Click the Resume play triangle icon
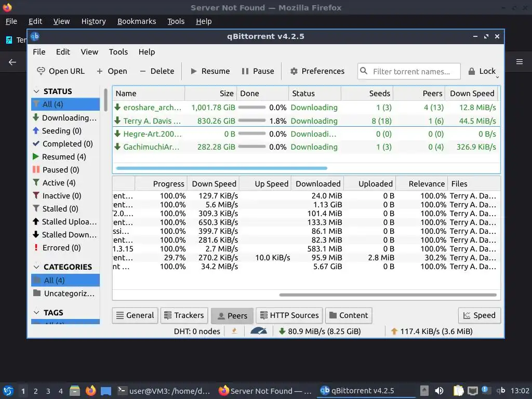Screen dimensions: 532x399 [194, 71]
